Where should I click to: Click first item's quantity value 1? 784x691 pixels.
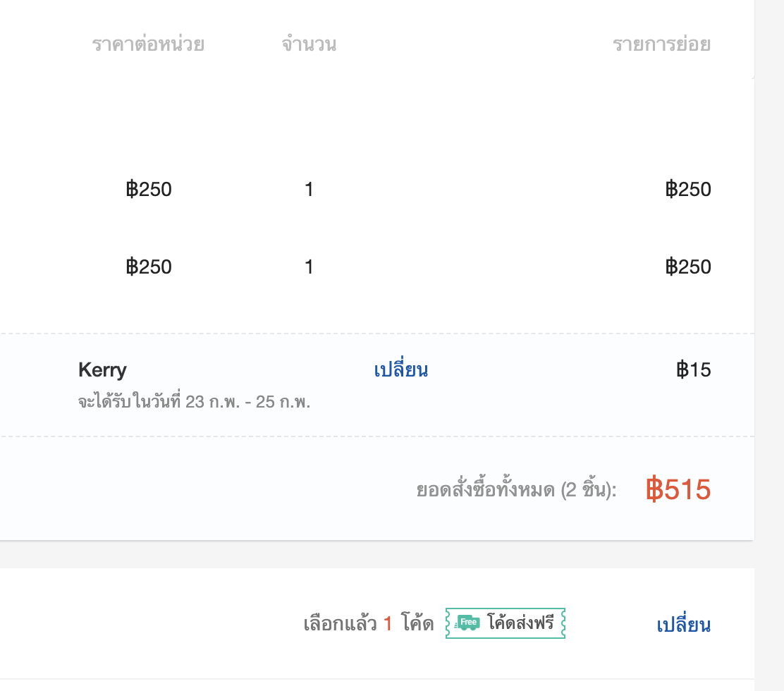coord(309,190)
